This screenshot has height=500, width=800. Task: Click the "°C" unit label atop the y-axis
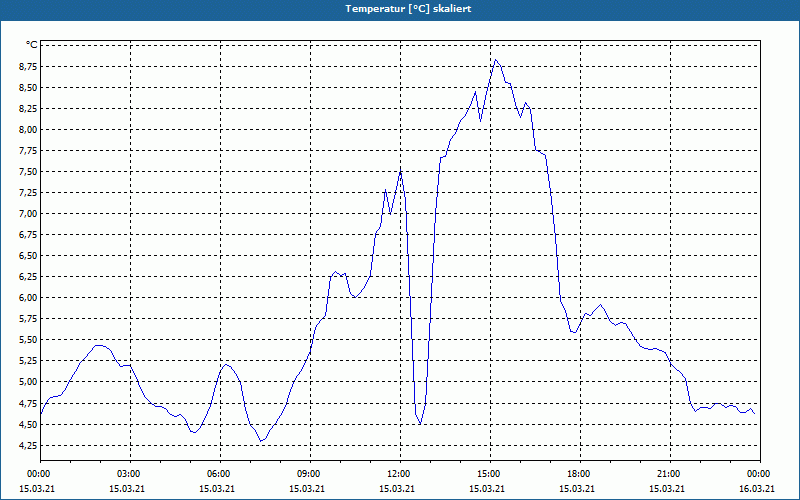(31, 45)
